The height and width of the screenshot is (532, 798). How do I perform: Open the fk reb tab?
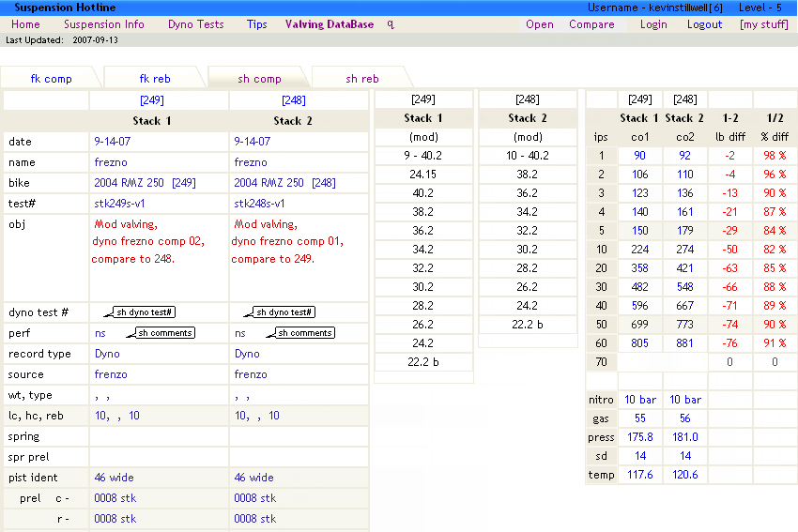pyautogui.click(x=155, y=79)
